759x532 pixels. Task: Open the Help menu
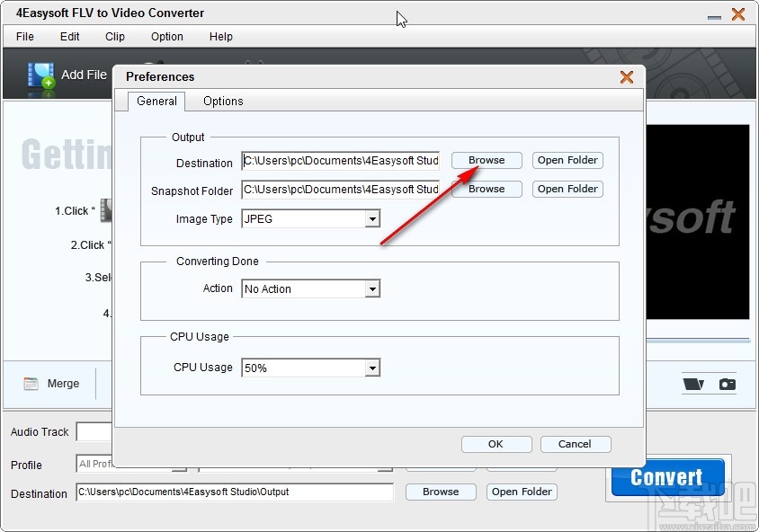[x=220, y=37]
